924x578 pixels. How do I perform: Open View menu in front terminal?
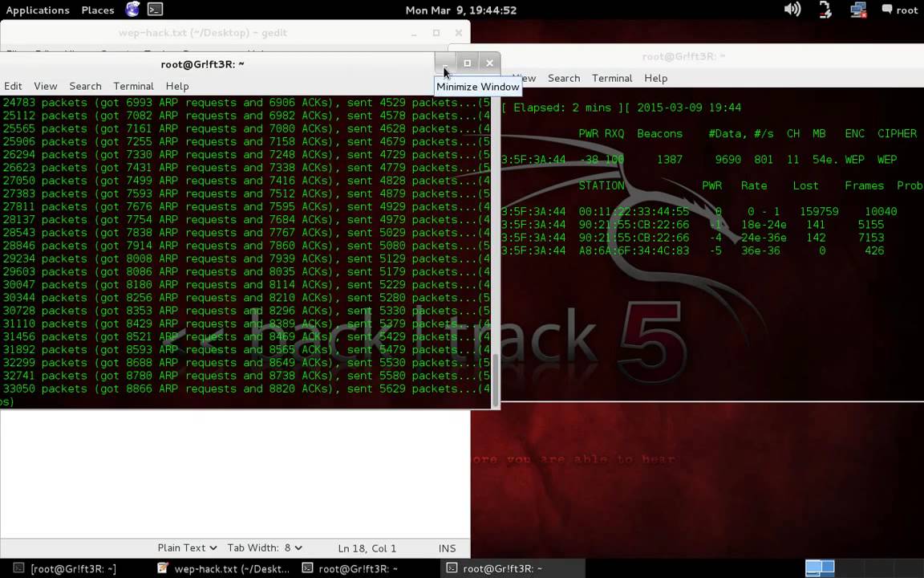click(x=46, y=86)
